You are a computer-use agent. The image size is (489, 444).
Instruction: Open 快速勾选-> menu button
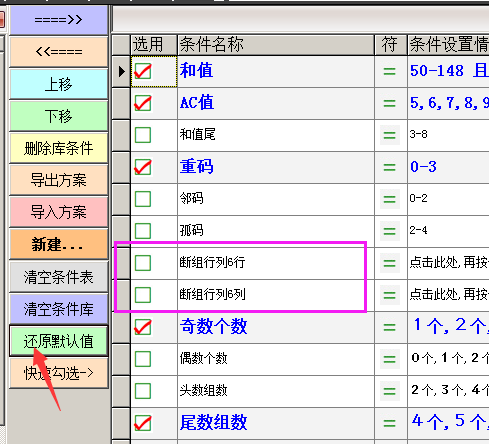point(59,373)
